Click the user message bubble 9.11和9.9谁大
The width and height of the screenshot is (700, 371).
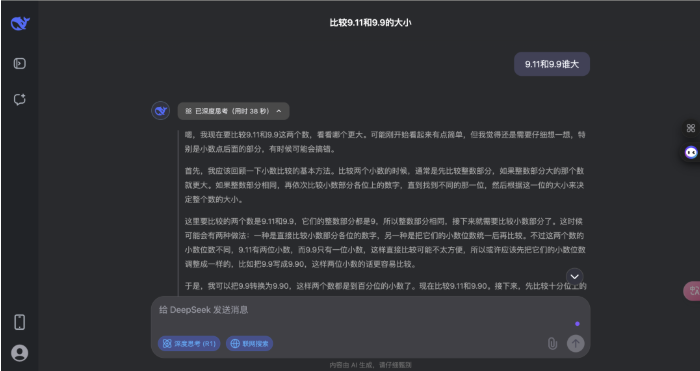pyautogui.click(x=552, y=64)
